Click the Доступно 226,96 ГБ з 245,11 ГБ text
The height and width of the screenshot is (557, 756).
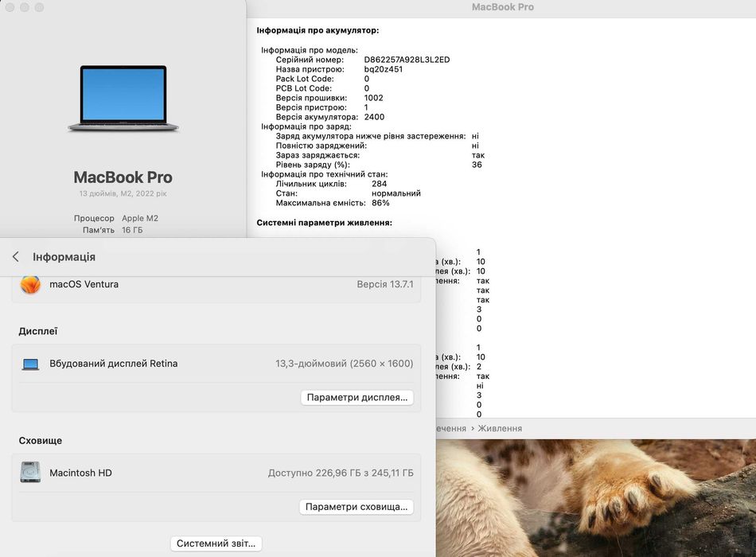(341, 473)
